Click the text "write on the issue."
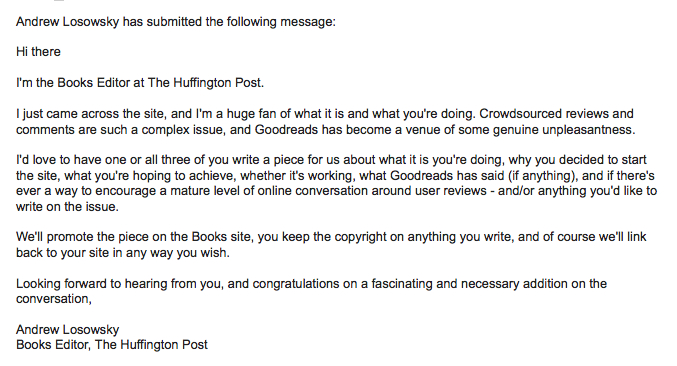 point(67,207)
